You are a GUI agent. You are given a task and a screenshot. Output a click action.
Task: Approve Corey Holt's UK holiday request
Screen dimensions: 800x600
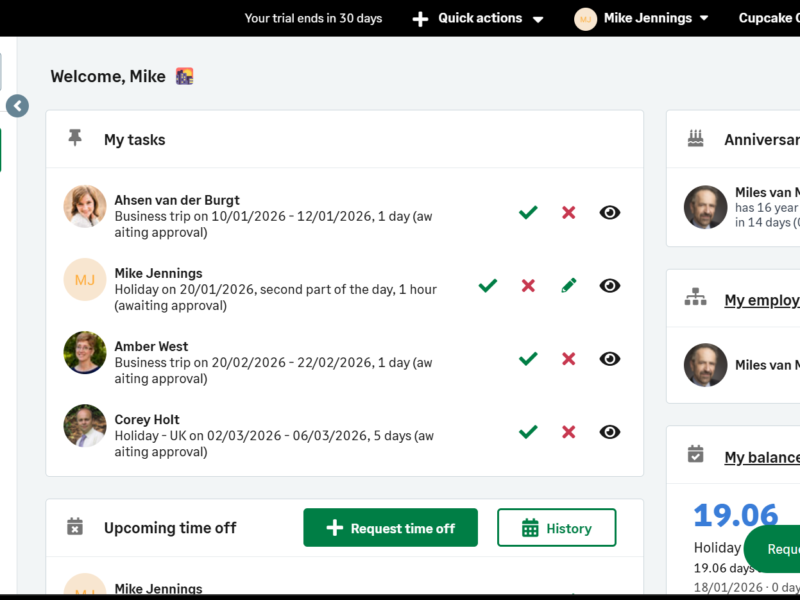point(528,431)
